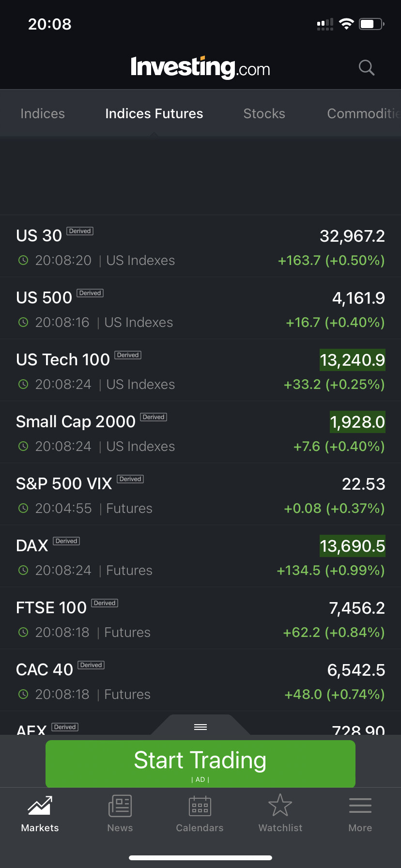Select the Commodities tab
Image resolution: width=401 pixels, height=868 pixels.
(363, 113)
